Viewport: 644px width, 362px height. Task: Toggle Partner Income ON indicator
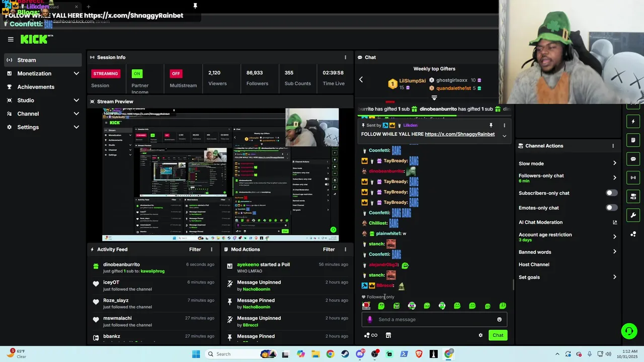(136, 73)
